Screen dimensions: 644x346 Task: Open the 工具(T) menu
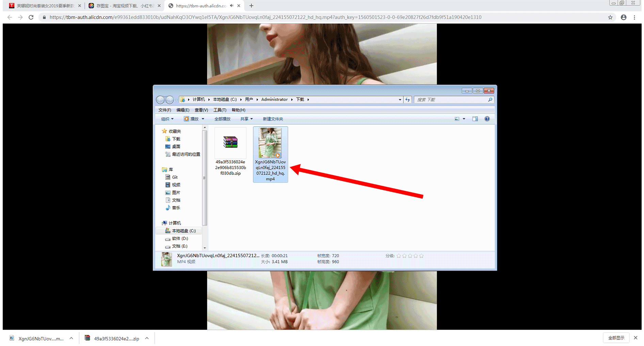point(220,110)
